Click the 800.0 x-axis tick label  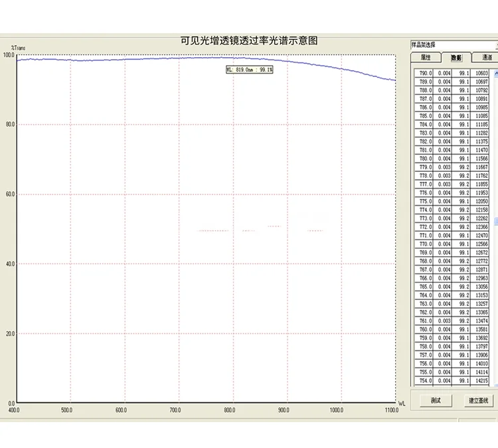coord(230,411)
